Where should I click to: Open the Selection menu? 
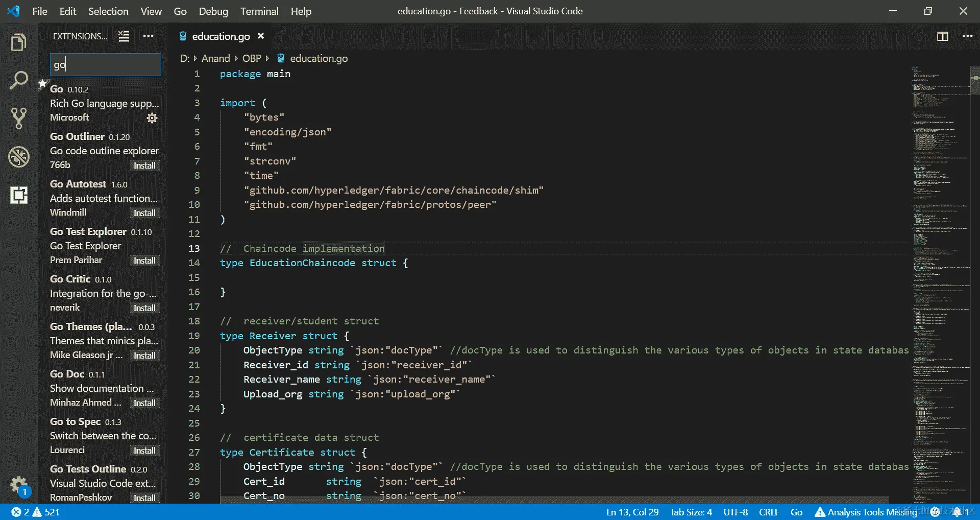click(x=108, y=11)
